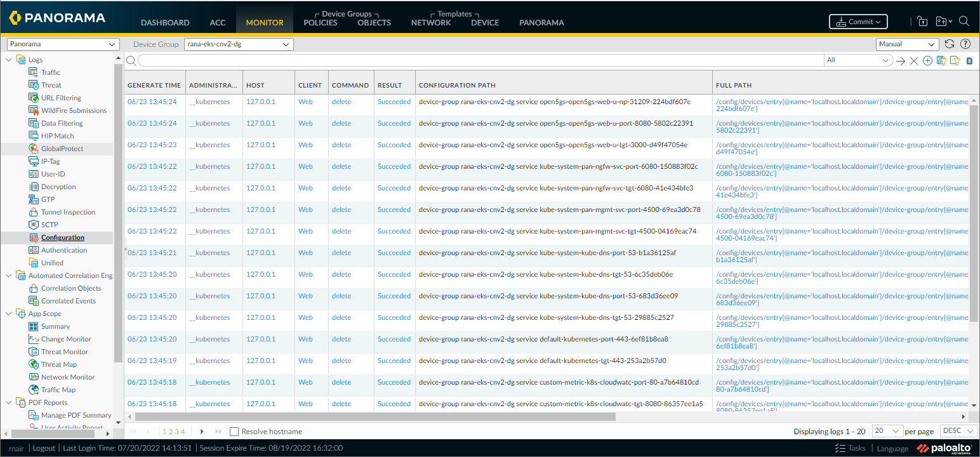Click in the log filter input field
The image size is (980, 457).
(480, 60)
